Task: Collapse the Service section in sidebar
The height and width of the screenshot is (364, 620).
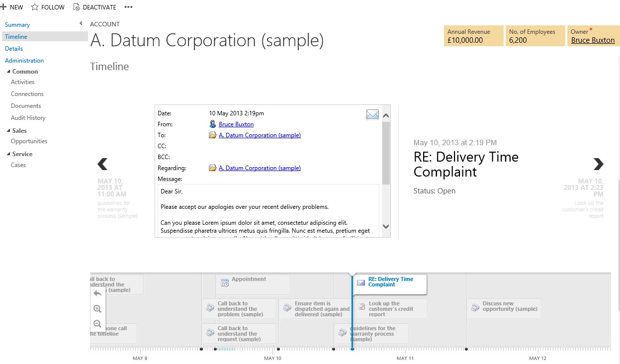Action: [9, 154]
